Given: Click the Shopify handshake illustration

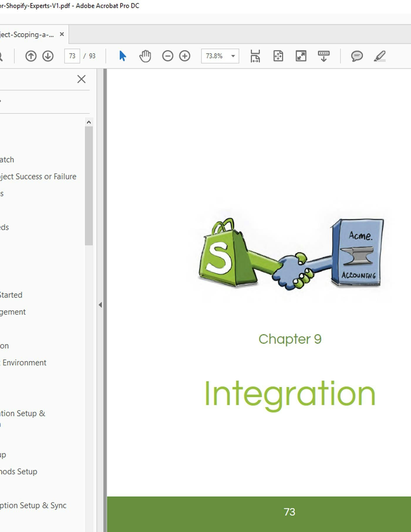Looking at the screenshot, I should [x=291, y=254].
